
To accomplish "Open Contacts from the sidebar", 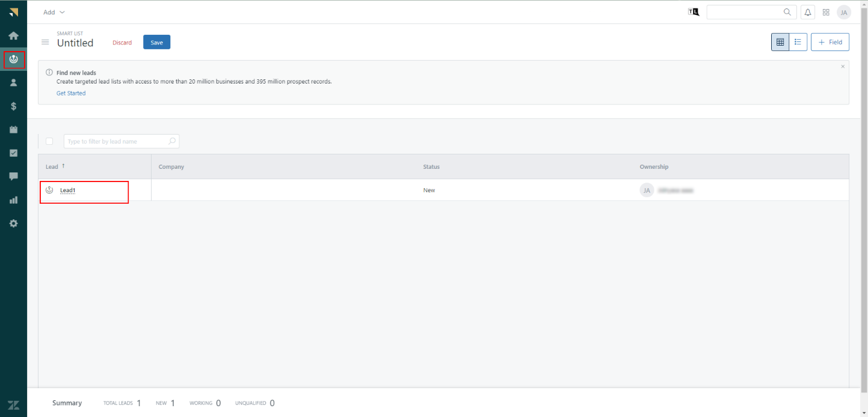I will (13, 83).
